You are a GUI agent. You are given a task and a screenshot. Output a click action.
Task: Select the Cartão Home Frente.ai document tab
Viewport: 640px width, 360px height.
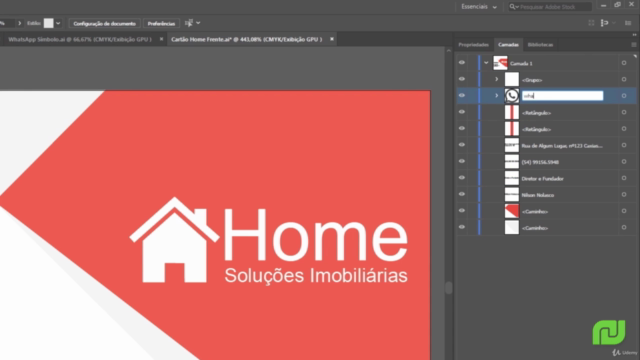pyautogui.click(x=247, y=39)
